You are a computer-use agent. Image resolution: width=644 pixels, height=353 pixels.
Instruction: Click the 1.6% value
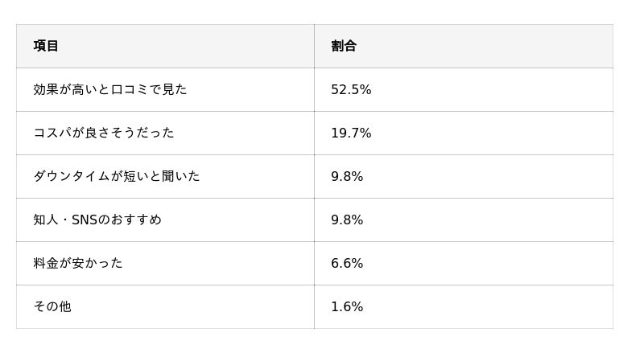pos(347,306)
